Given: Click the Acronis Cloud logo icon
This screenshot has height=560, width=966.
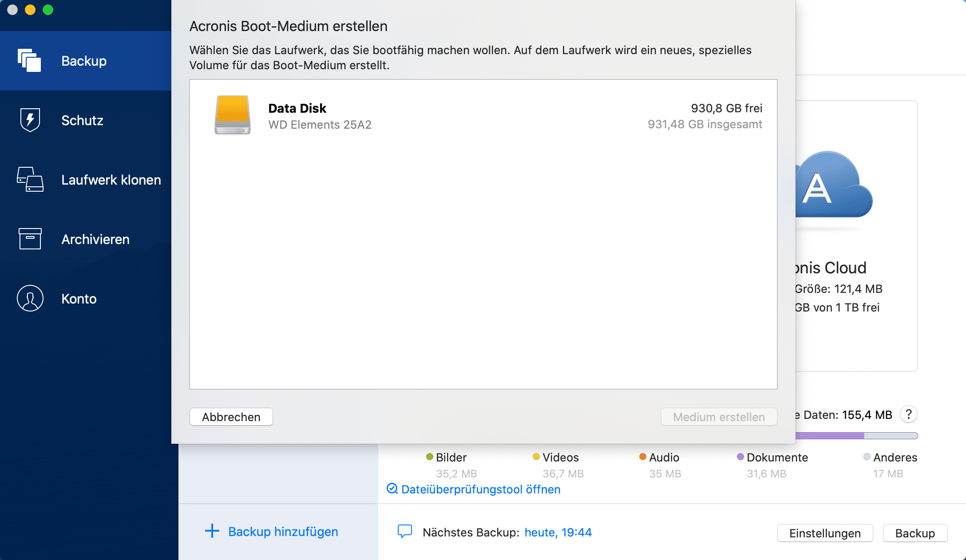Looking at the screenshot, I should coord(834,185).
